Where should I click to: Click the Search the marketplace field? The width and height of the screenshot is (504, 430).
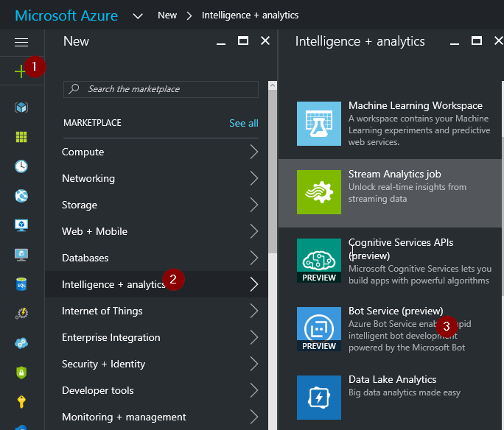pyautogui.click(x=161, y=89)
